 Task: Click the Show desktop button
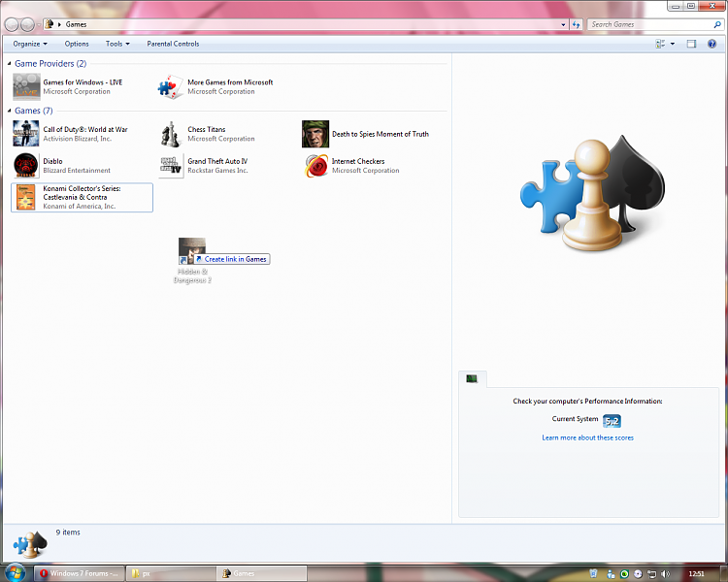click(x=724, y=573)
